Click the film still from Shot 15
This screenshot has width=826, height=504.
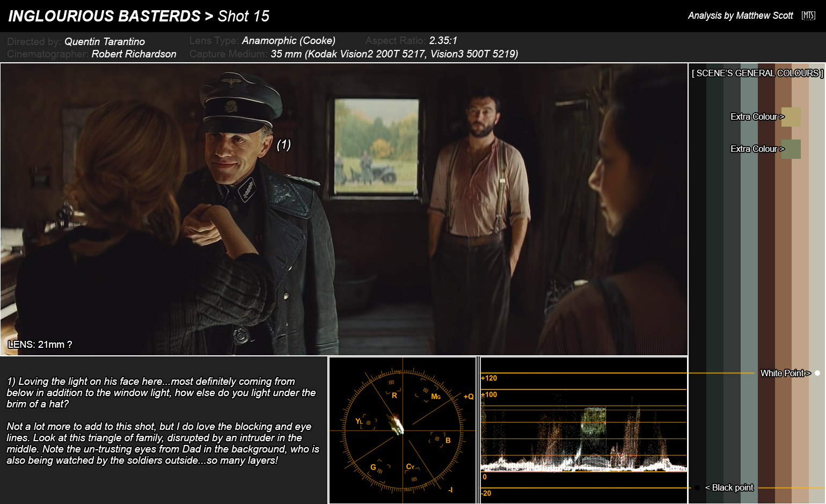(344, 209)
